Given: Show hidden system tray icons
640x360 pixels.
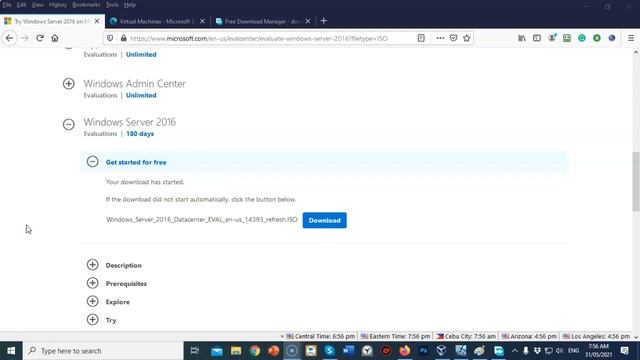Looking at the screenshot, I should [x=514, y=351].
